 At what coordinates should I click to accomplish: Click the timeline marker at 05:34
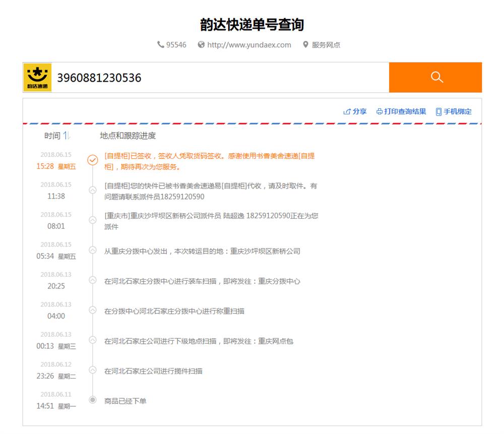tap(93, 250)
